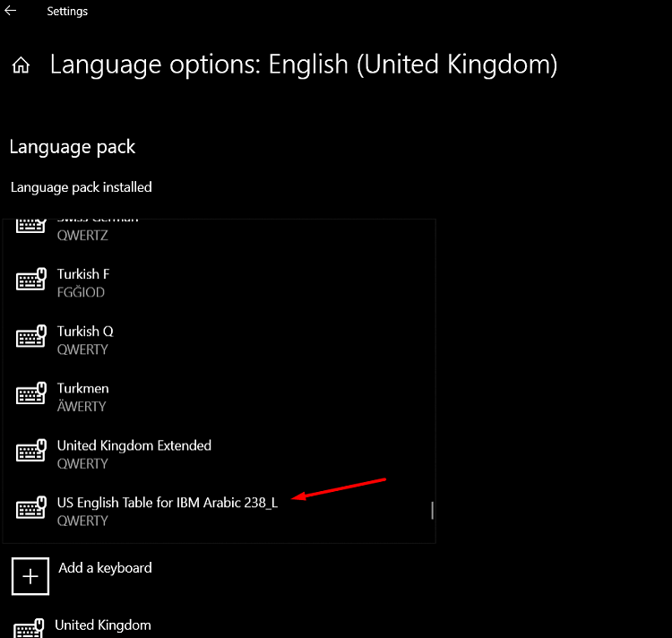Select the installed United Kingdom keyboard
The width and height of the screenshot is (672, 638).
(103, 625)
